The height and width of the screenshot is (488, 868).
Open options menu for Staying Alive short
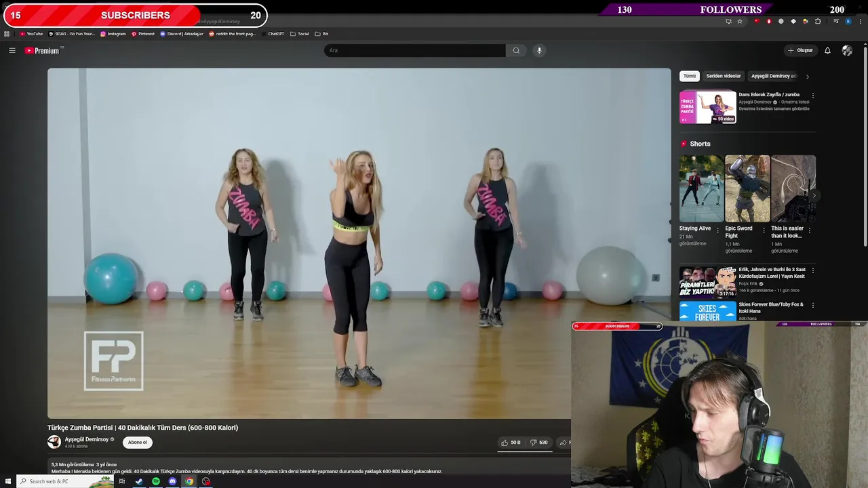point(718,230)
